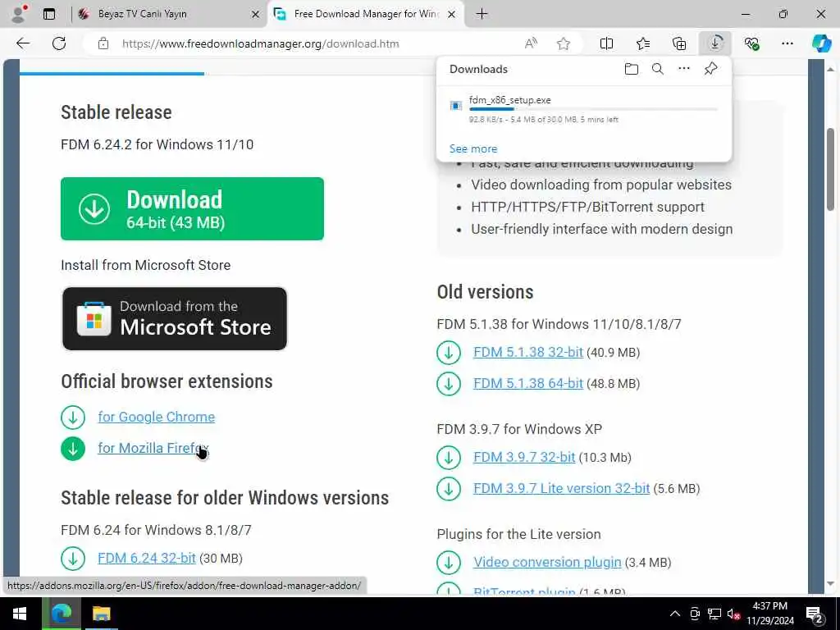Open File Explorer from the taskbar
The image size is (840, 630).
point(101,614)
